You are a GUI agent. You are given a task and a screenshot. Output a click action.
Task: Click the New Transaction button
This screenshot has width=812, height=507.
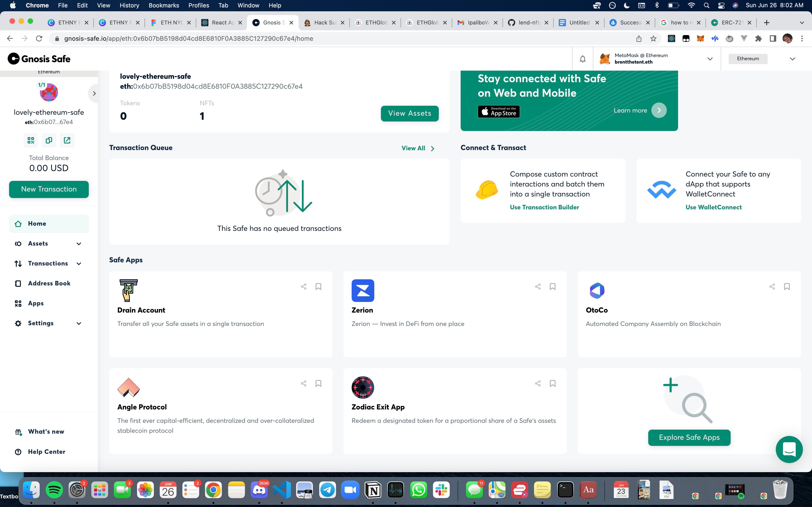(48, 189)
